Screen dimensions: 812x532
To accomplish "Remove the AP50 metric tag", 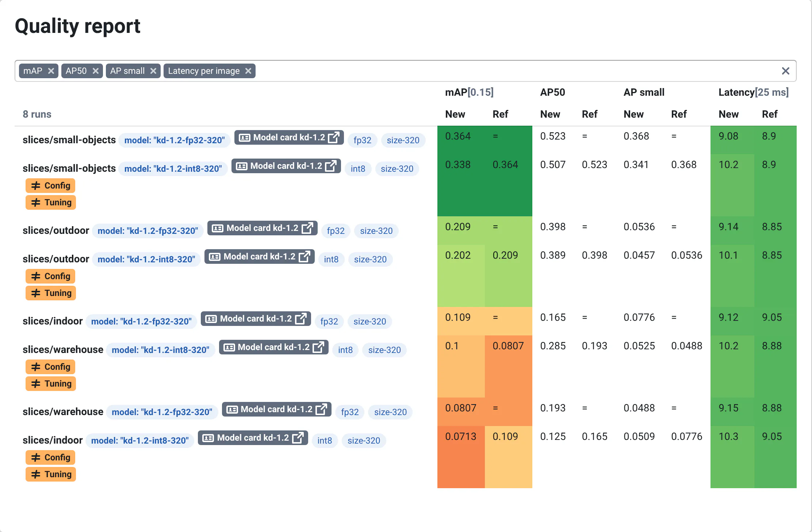I will point(96,71).
